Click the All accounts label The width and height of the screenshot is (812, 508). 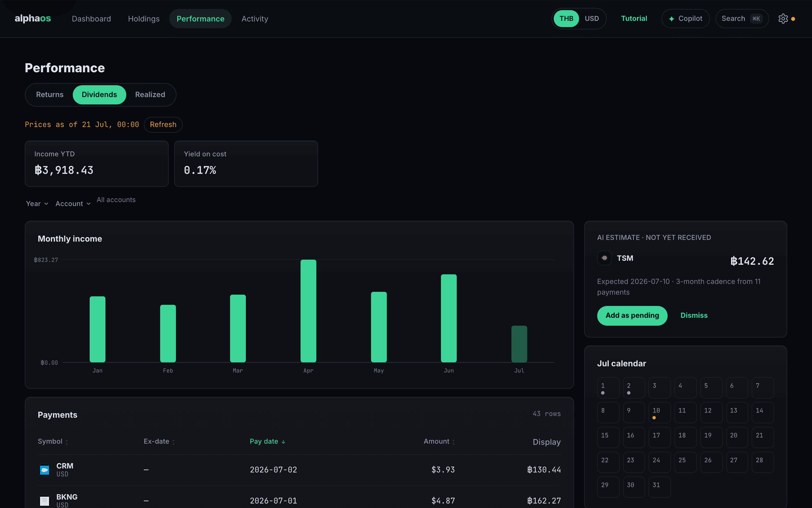[x=116, y=200]
